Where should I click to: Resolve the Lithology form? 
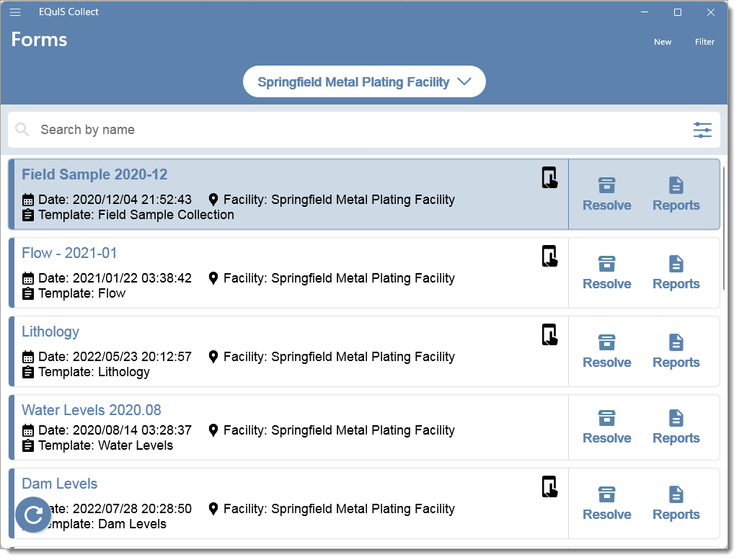[x=607, y=352]
